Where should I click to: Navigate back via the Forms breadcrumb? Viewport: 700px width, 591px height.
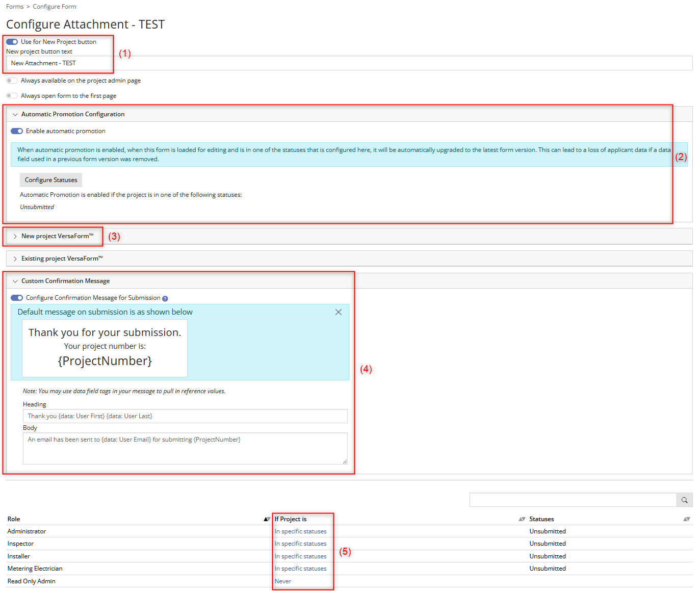tap(14, 6)
